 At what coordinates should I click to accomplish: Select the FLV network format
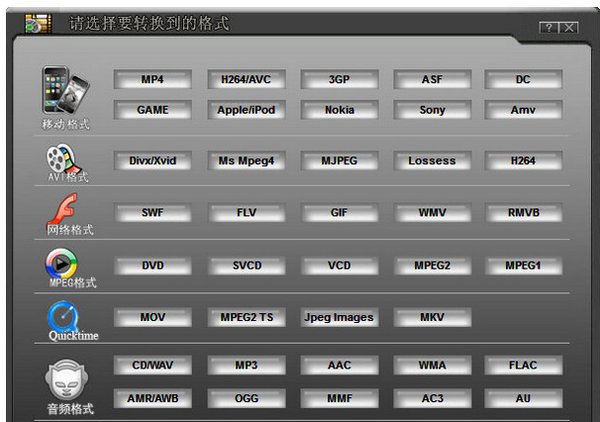pyautogui.click(x=245, y=213)
